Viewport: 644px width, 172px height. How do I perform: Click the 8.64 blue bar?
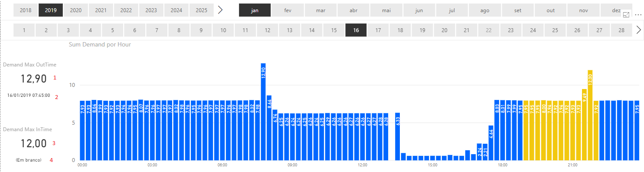coord(269,128)
